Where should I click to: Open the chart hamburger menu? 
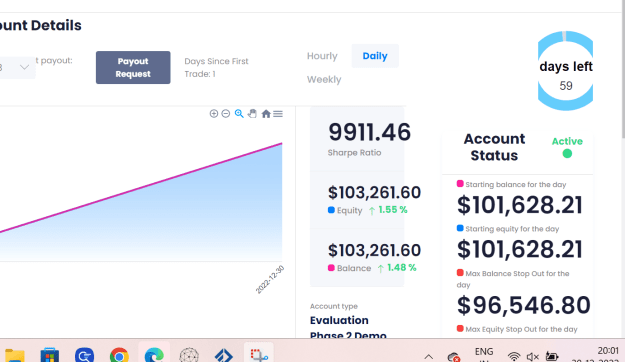pyautogui.click(x=278, y=114)
